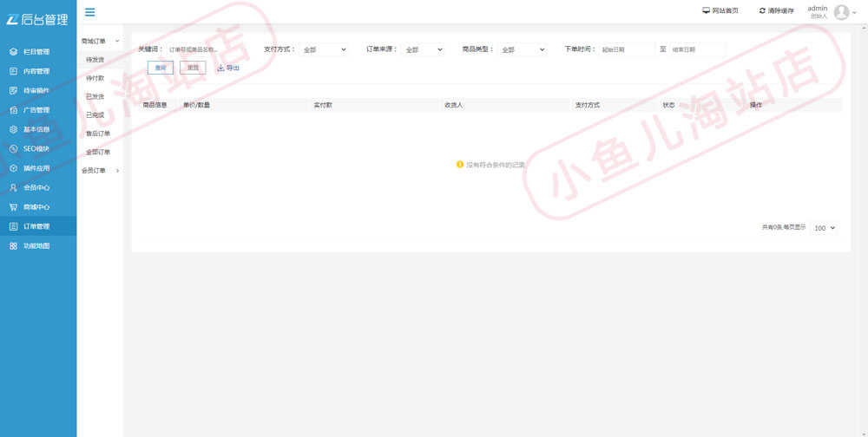Click the download icon beside 导出
The image size is (868, 437).
point(220,68)
